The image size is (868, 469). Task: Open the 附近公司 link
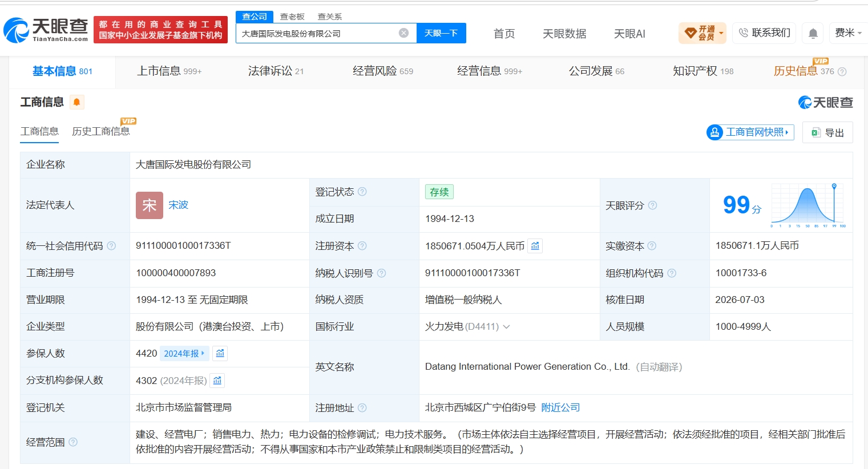(560, 407)
